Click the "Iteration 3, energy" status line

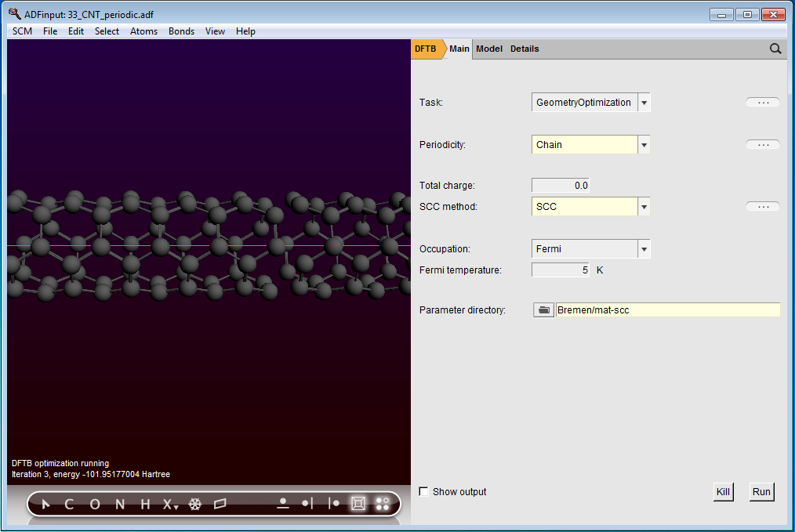tap(91, 474)
